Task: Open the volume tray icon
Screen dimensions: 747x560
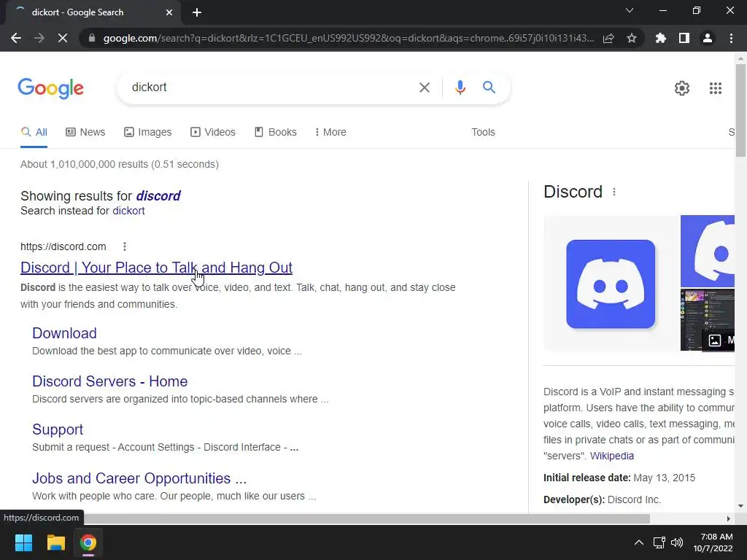Action: (x=676, y=542)
